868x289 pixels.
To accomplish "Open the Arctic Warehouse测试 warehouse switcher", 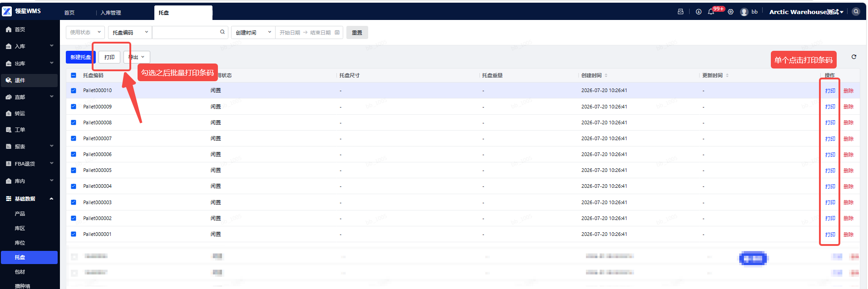I will coord(806,12).
